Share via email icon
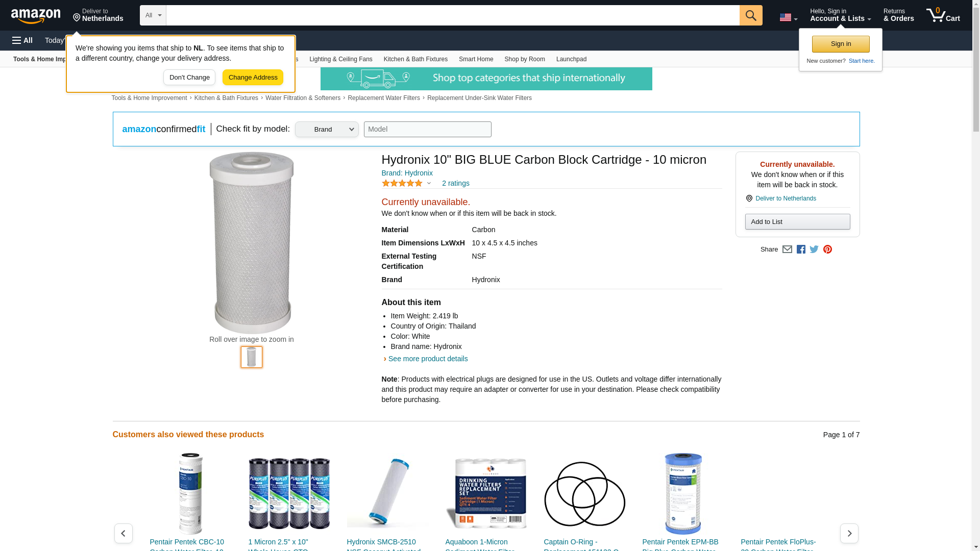The width and height of the screenshot is (980, 551). click(787, 249)
